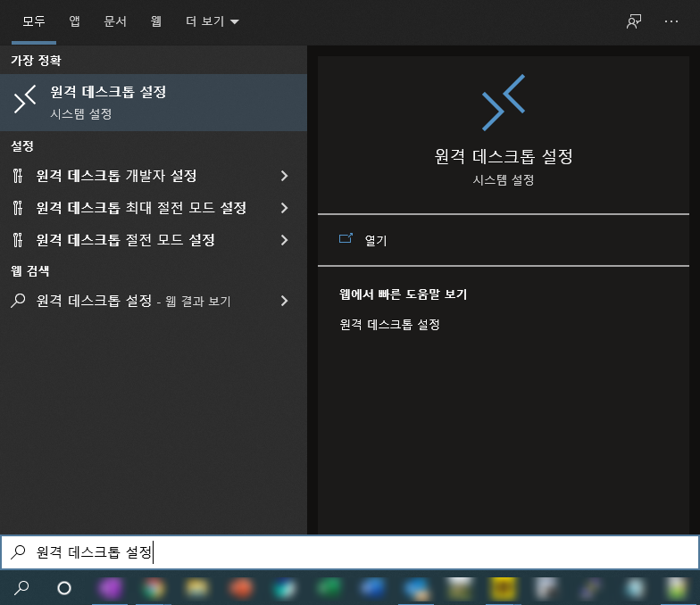Screen dimensions: 700x605
Task: Click the search input field
Action: pyautogui.click(x=350, y=552)
